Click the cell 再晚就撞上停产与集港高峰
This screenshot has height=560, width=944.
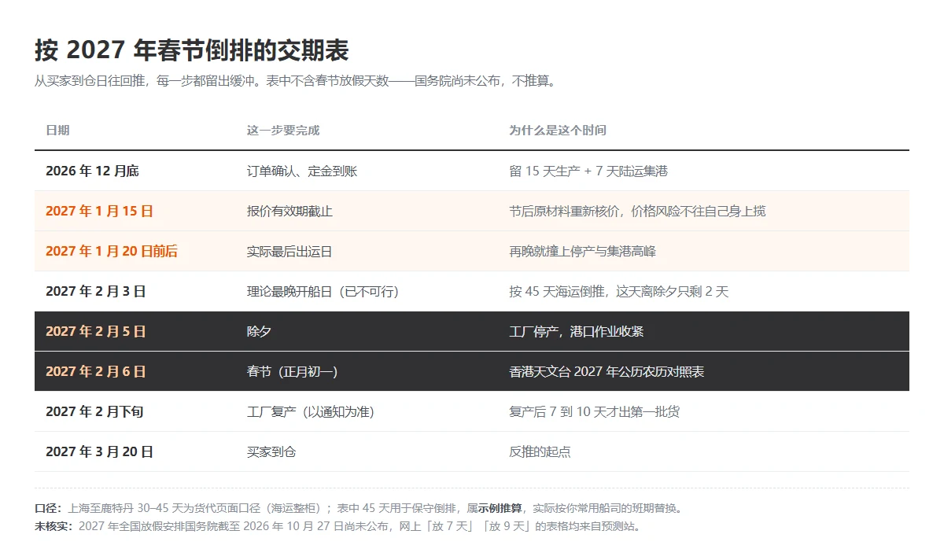click(582, 251)
